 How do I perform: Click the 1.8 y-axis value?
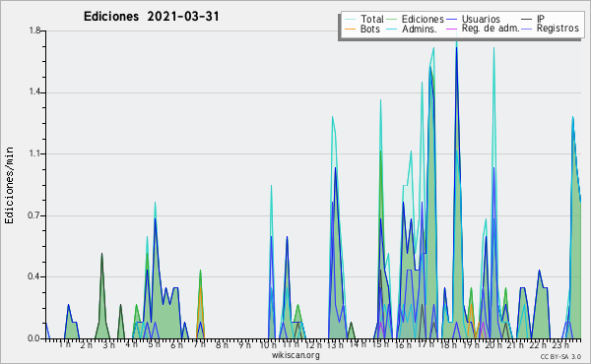click(x=34, y=30)
